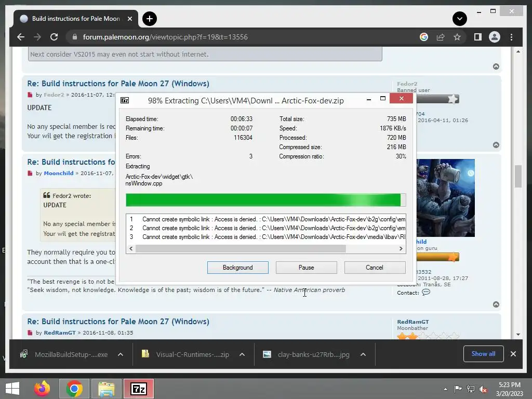This screenshot has width=532, height=399.
Task: Open MozillaBuildSetup exe download
Action: coord(64,354)
